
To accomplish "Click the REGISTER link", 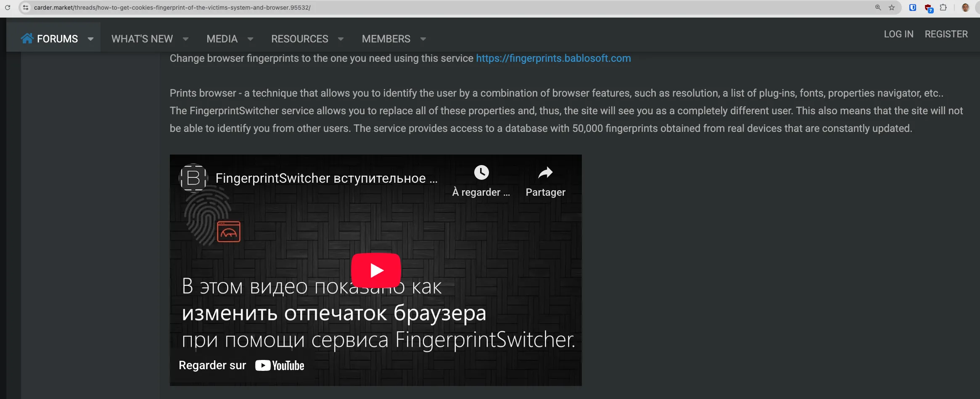I will 946,34.
